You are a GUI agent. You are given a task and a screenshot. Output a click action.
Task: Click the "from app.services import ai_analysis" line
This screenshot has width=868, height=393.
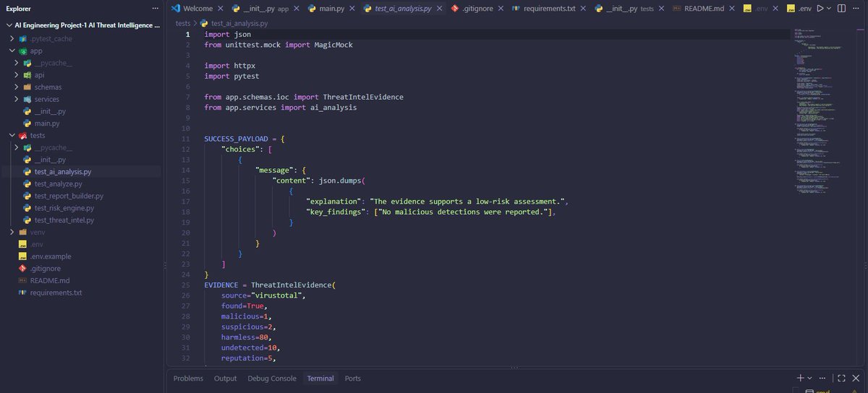(x=281, y=107)
